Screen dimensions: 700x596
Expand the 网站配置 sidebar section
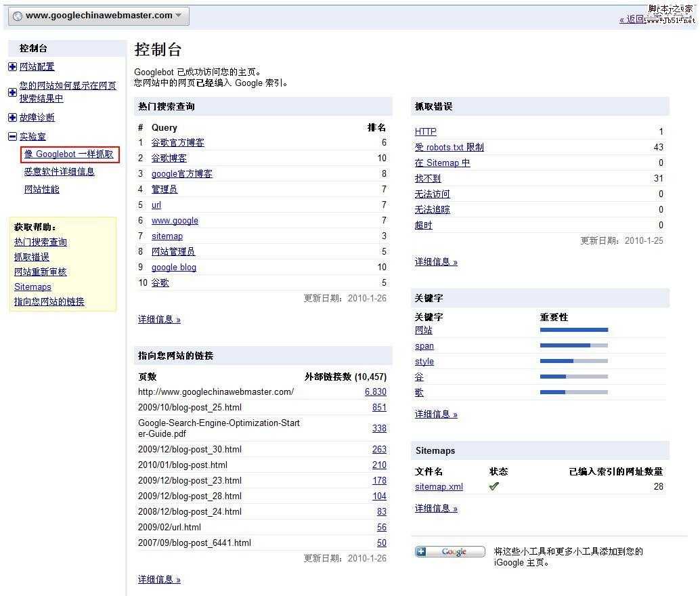pyautogui.click(x=11, y=66)
